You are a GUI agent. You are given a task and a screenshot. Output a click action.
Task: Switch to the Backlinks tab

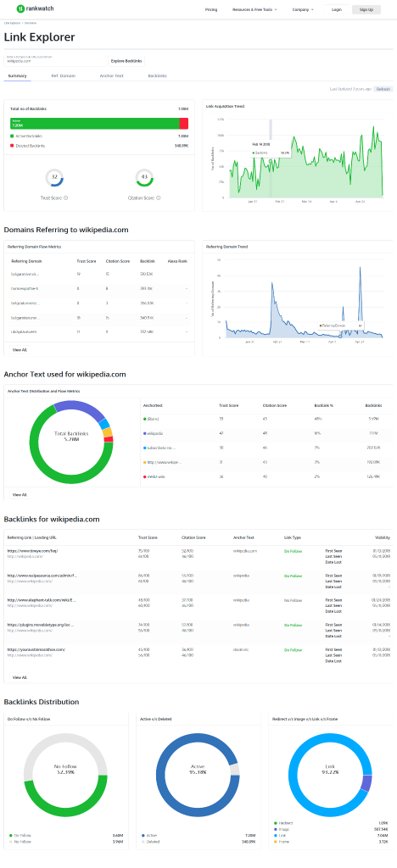coord(157,75)
